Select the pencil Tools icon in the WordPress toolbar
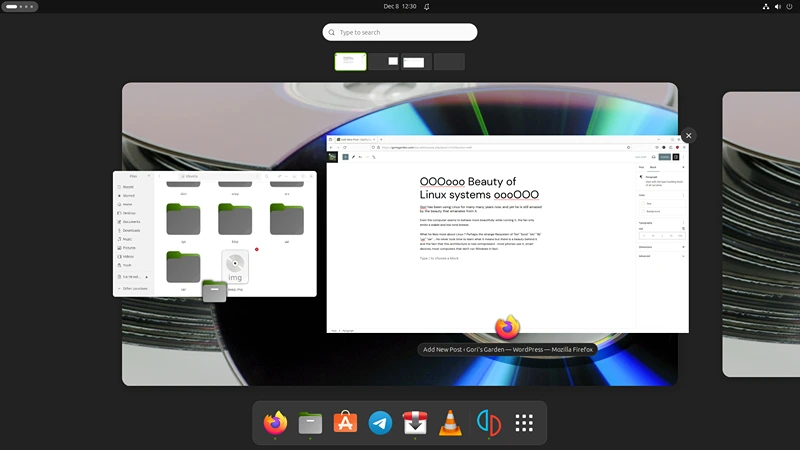 tap(353, 157)
